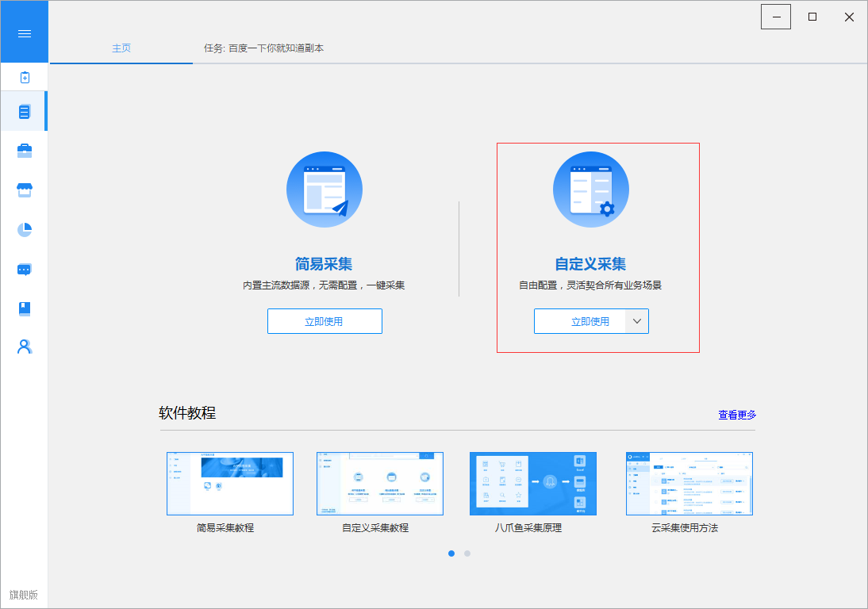Click the 自定义采集 heading
The width and height of the screenshot is (868, 609).
click(590, 264)
